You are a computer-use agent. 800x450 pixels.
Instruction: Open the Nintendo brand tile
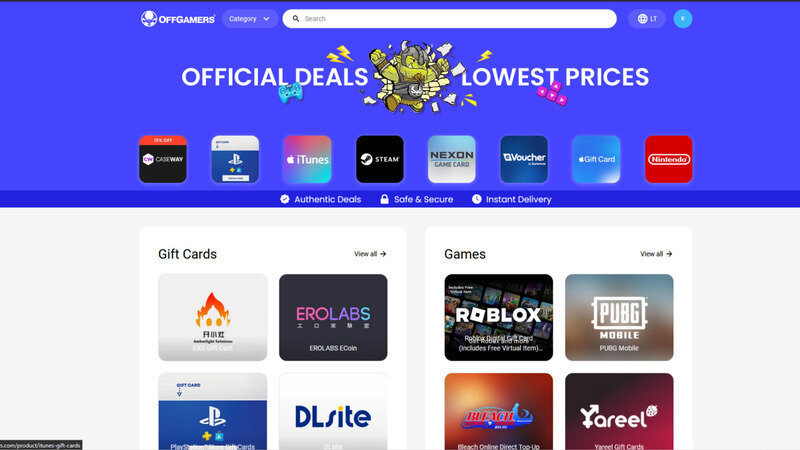coord(669,159)
